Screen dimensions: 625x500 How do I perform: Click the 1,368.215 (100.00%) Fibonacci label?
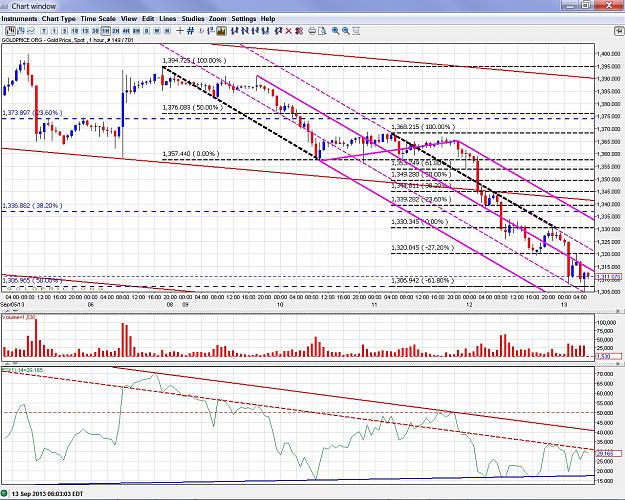(423, 127)
